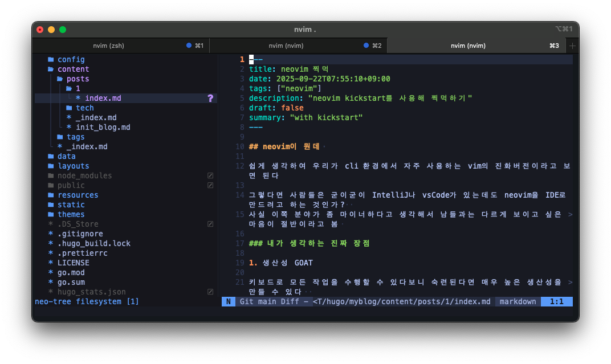Screen dimensions: 611x364
Task: Click the folder icon next to posts
Action: pyautogui.click(x=59, y=79)
